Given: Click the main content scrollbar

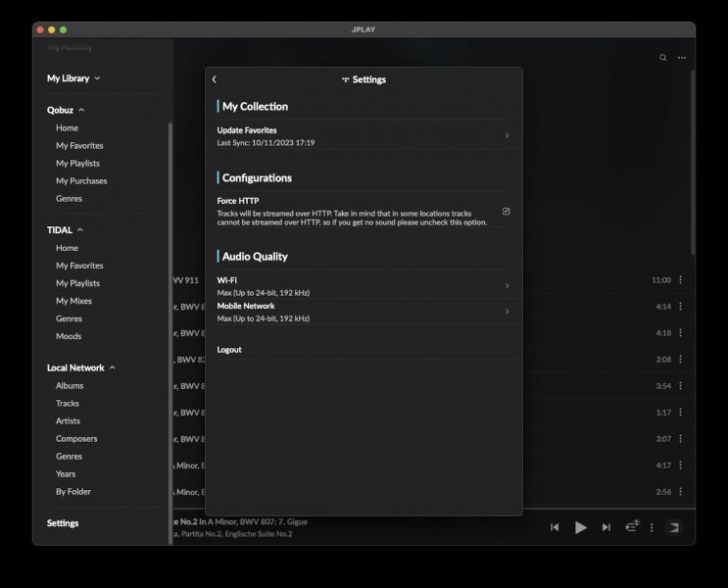Looking at the screenshot, I should pyautogui.click(x=693, y=163).
